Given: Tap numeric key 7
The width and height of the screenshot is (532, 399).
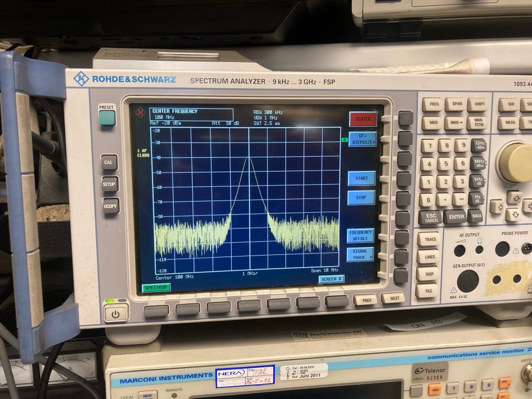Looking at the screenshot, I should tap(429, 146).
